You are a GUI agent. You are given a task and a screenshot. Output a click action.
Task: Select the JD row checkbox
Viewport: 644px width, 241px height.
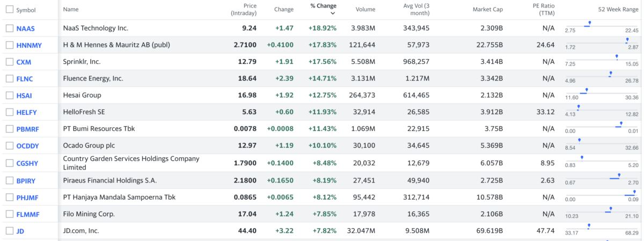click(9, 231)
